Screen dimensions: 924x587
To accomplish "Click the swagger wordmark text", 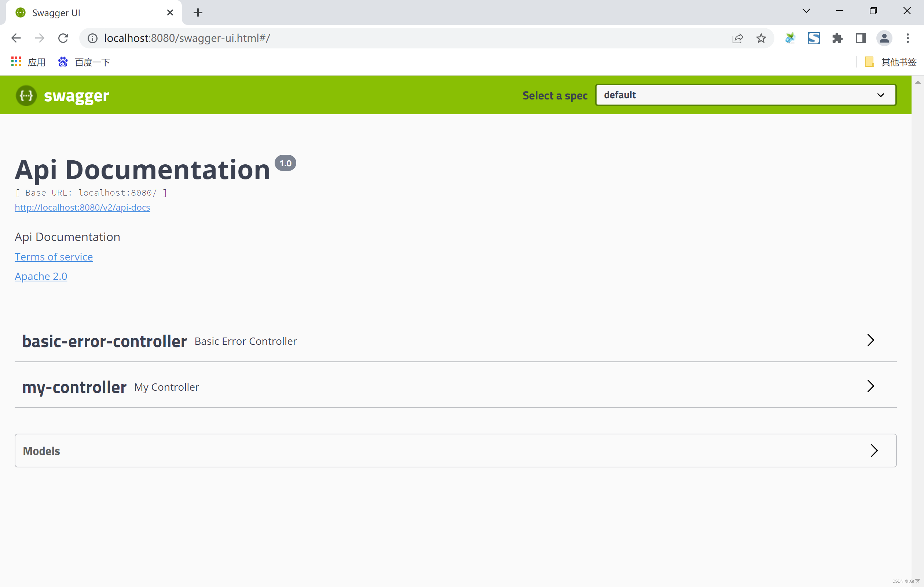I will tap(76, 96).
